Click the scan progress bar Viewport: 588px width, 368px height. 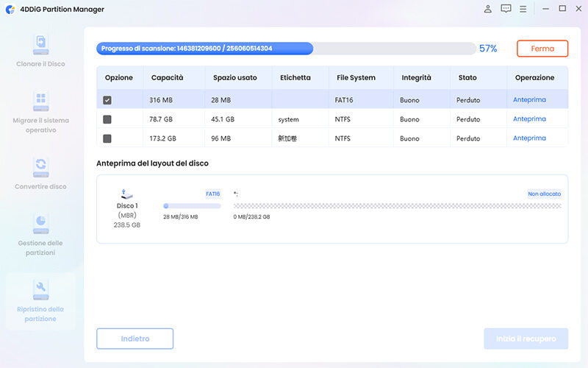pos(285,49)
